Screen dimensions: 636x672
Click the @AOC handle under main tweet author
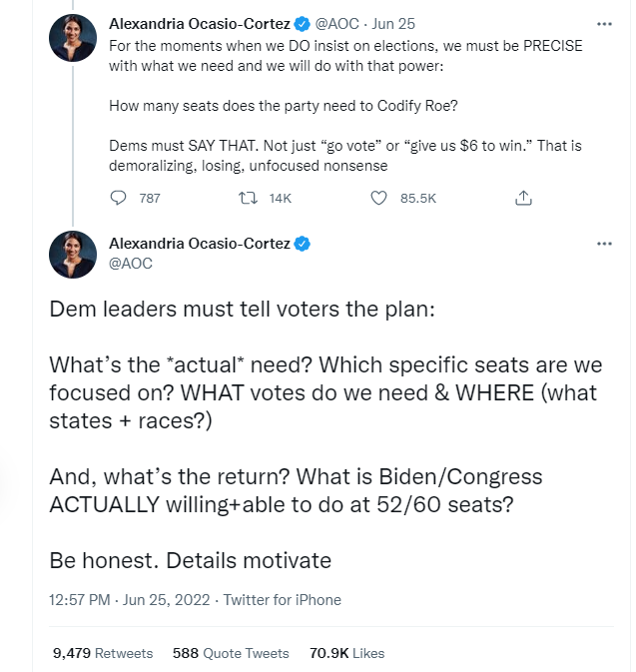(129, 264)
